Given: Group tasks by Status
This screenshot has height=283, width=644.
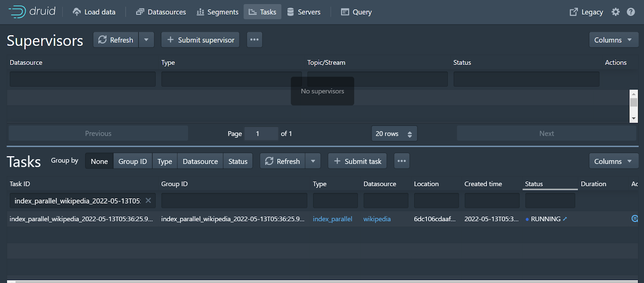Looking at the screenshot, I should click(237, 161).
